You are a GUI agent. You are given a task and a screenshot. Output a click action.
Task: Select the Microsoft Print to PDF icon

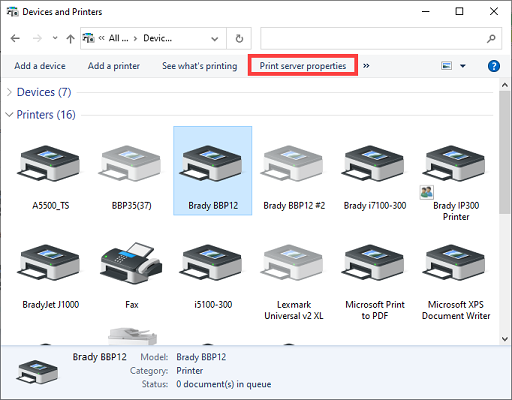click(x=374, y=263)
